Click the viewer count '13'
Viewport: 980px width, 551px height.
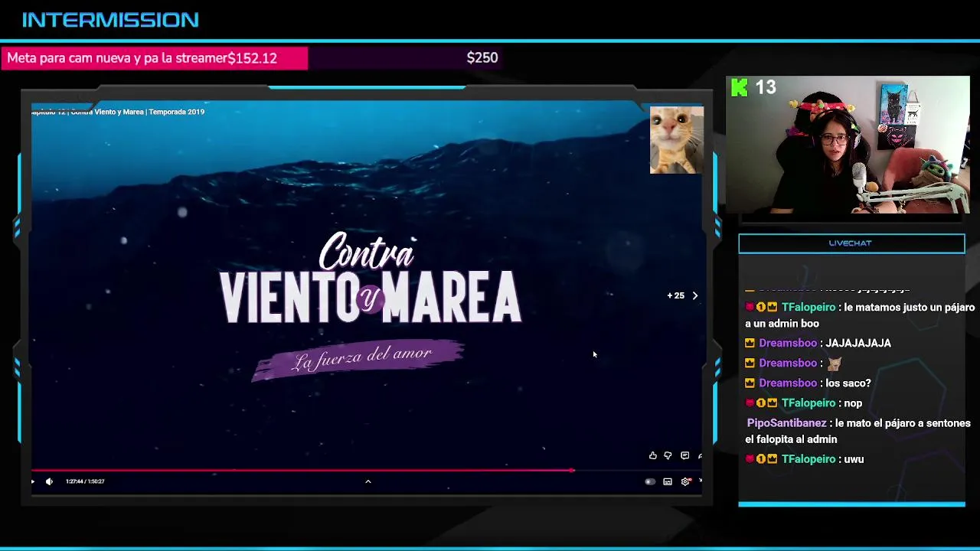point(766,87)
